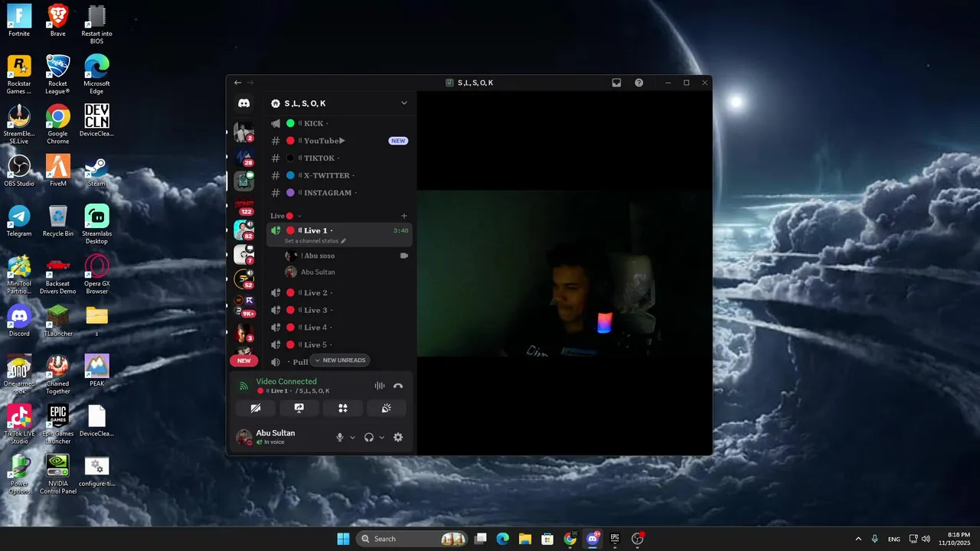Join the Live 2 voice channel
Image resolution: width=980 pixels, height=551 pixels.
point(339,293)
